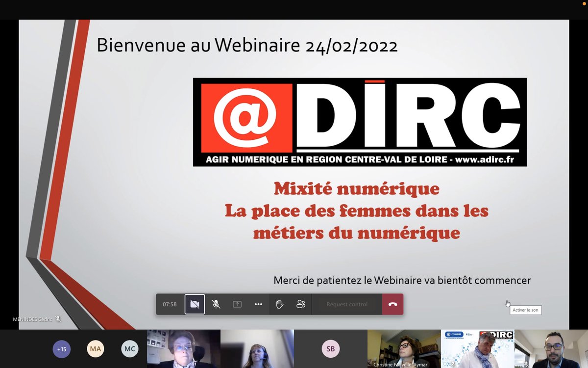The width and height of the screenshot is (588, 368).
Task: Open the +15 additional participants badge
Action: [61, 349]
